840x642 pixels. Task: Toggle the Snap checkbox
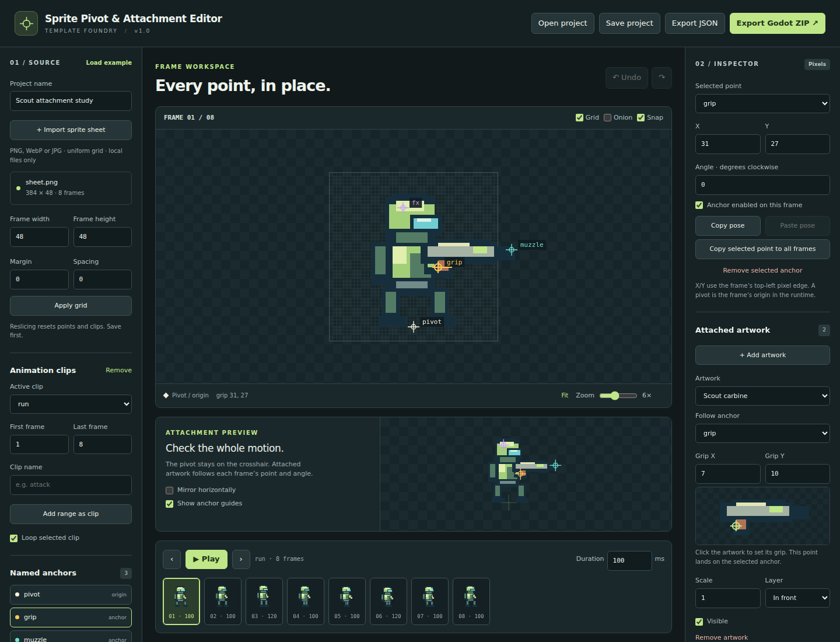640,117
